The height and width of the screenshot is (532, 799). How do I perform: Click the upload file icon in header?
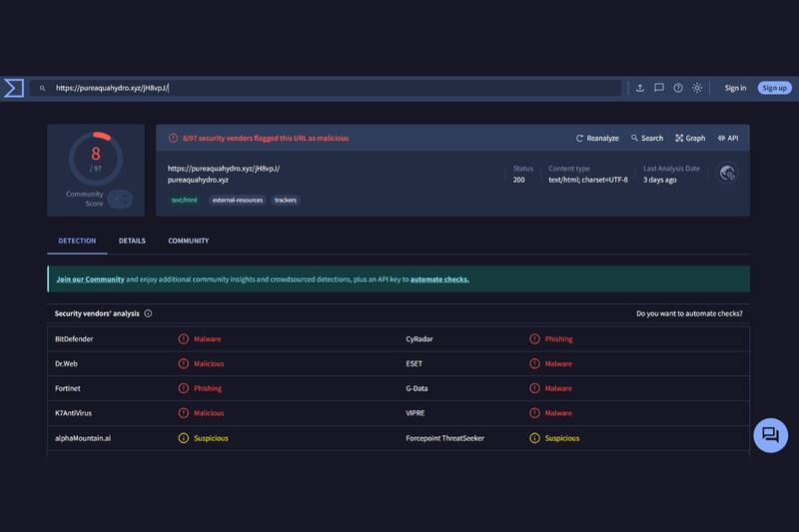pos(640,88)
